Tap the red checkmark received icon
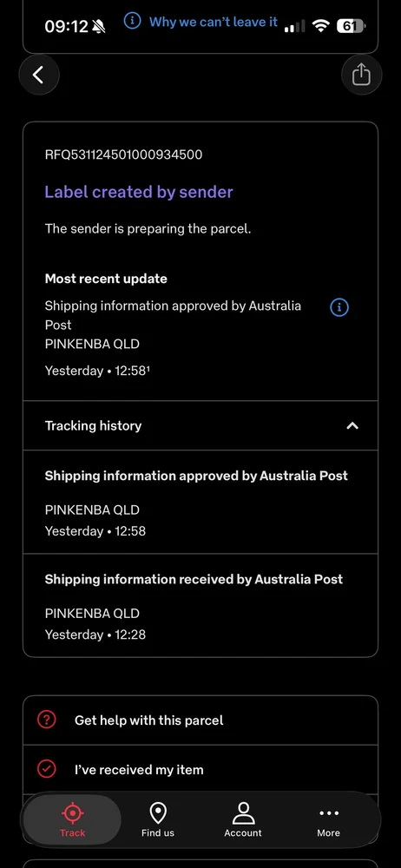 (47, 769)
